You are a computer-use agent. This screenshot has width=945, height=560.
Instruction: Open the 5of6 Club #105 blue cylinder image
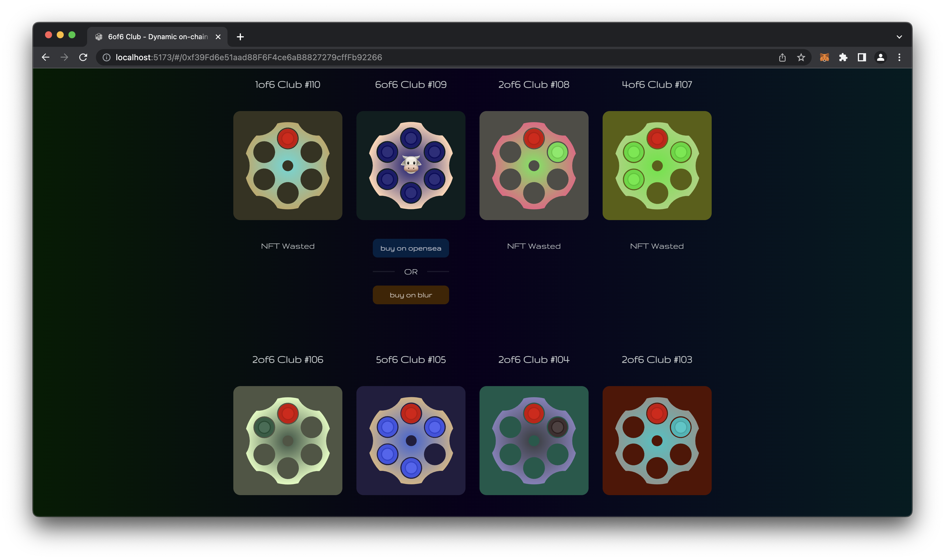[x=411, y=440]
